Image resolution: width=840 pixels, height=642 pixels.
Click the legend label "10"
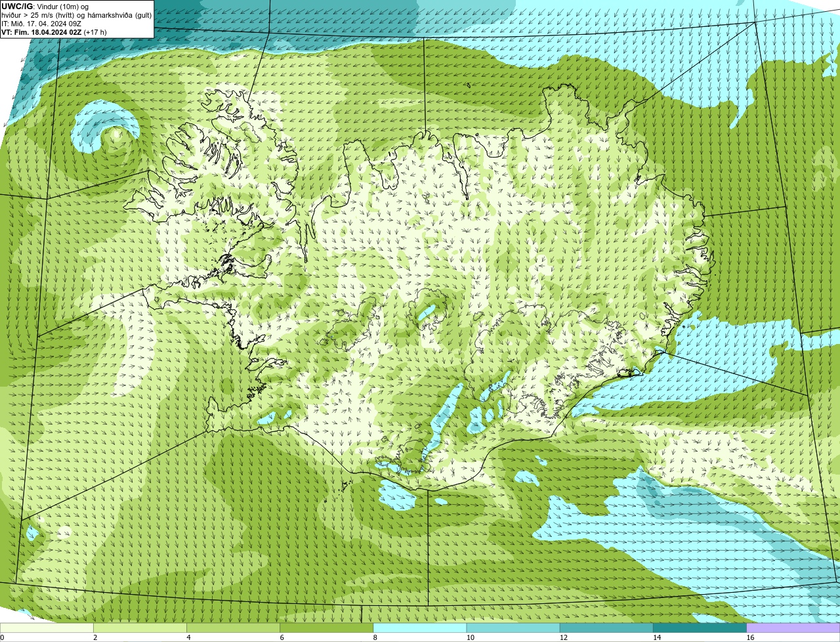click(470, 637)
